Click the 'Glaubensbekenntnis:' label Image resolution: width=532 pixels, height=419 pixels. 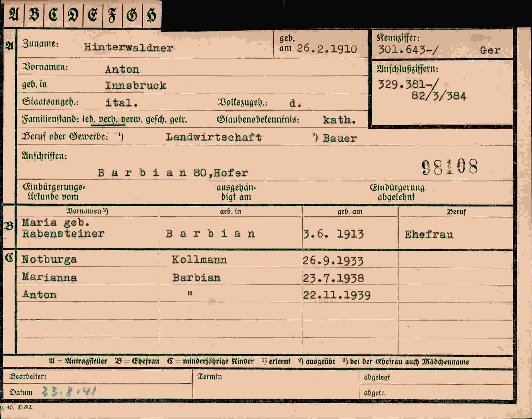point(258,120)
